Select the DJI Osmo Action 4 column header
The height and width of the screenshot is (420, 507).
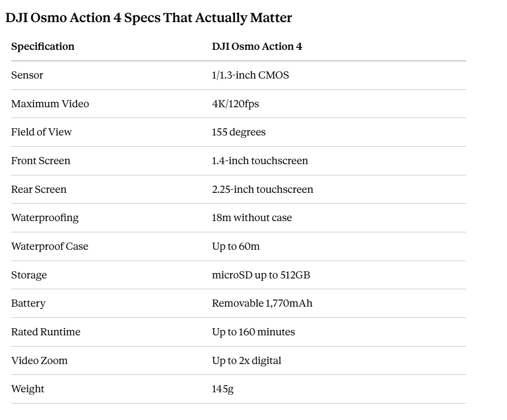click(x=257, y=47)
